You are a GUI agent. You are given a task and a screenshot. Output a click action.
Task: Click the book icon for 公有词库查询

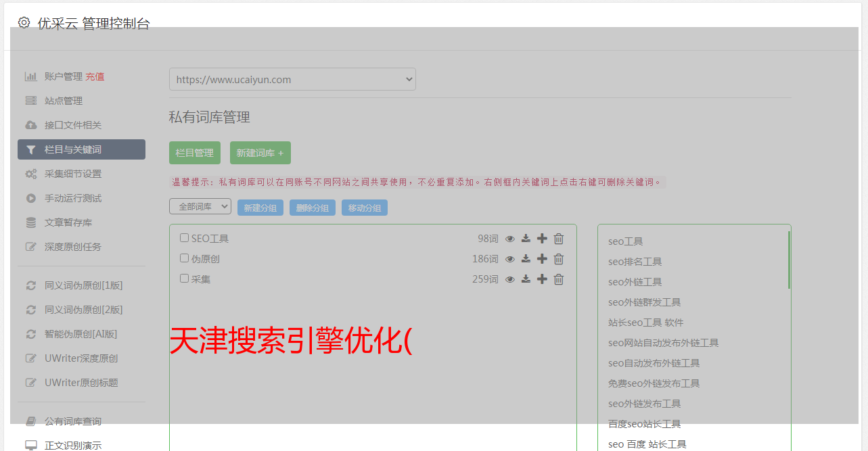pyautogui.click(x=31, y=421)
